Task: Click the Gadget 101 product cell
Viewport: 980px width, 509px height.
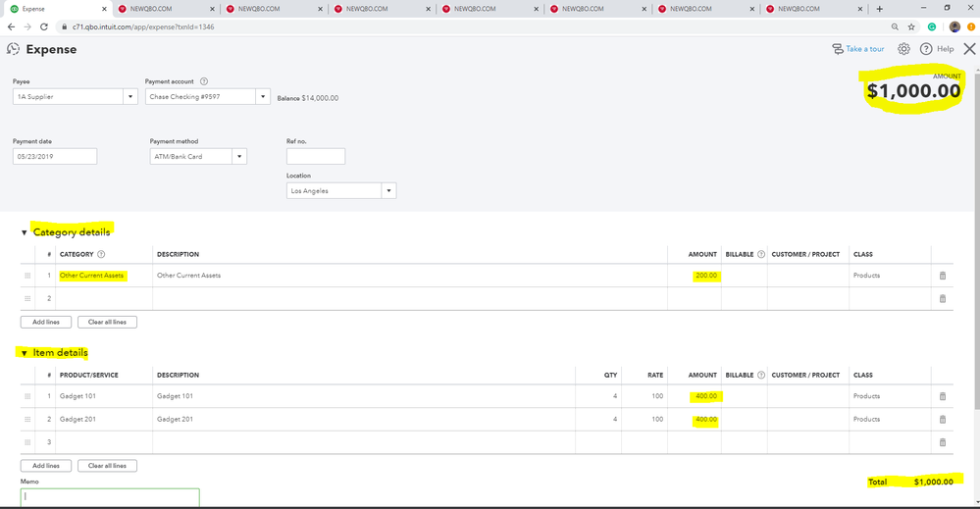Action: pyautogui.click(x=104, y=396)
